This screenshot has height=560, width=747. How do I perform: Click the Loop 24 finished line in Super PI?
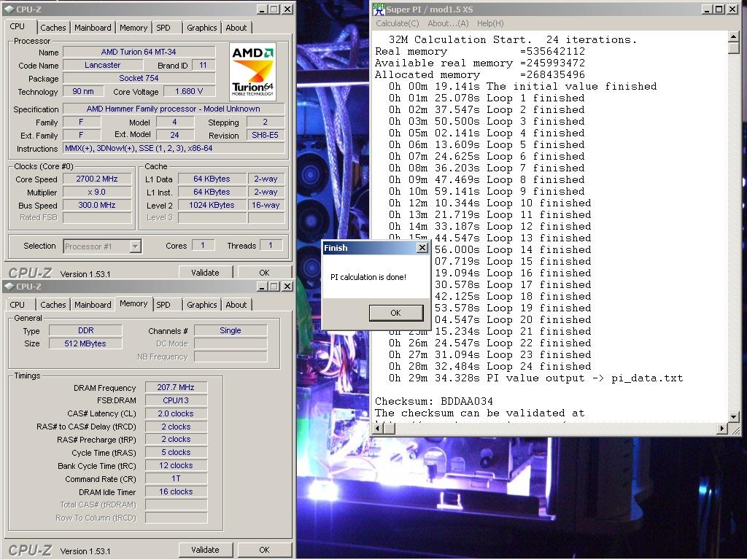tap(490, 367)
